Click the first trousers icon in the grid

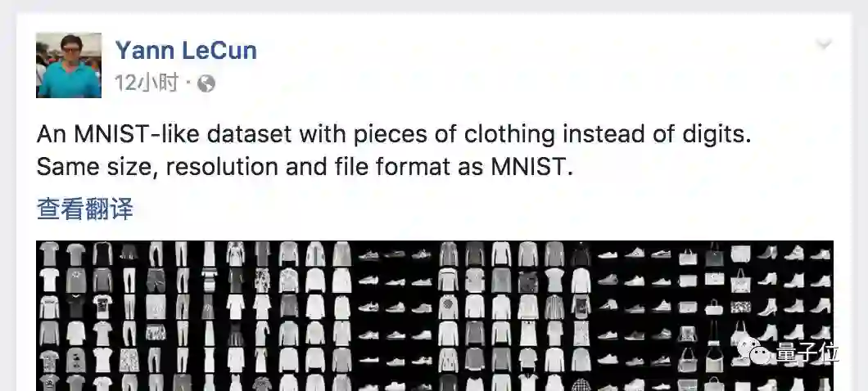pos(156,254)
